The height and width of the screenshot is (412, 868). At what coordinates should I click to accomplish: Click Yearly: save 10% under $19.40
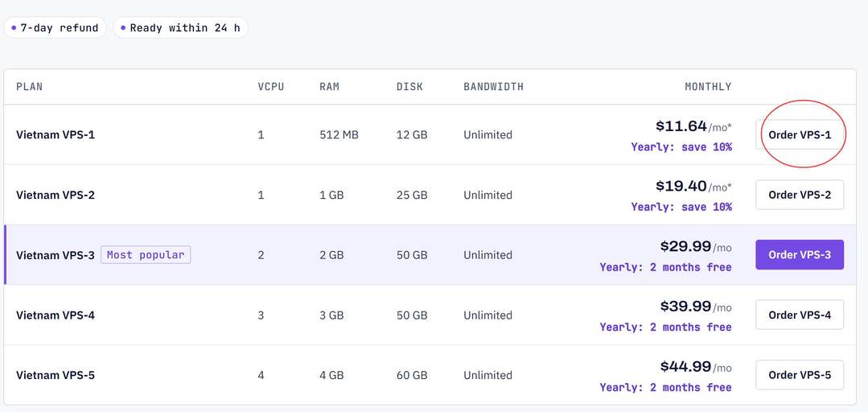click(681, 207)
